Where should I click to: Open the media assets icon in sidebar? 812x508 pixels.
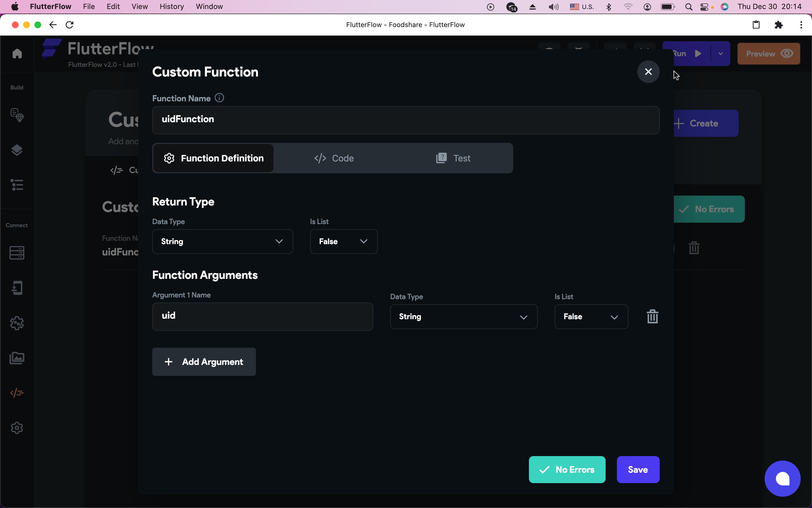[x=17, y=358]
